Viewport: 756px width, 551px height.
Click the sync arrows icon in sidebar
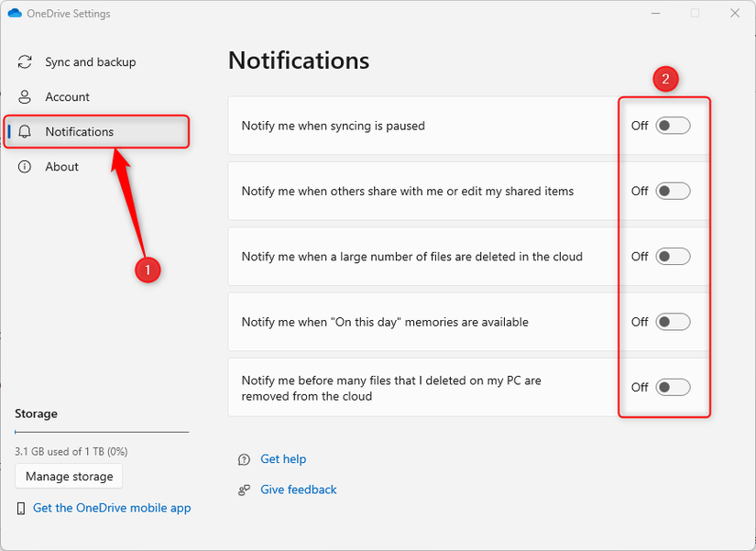pos(25,61)
